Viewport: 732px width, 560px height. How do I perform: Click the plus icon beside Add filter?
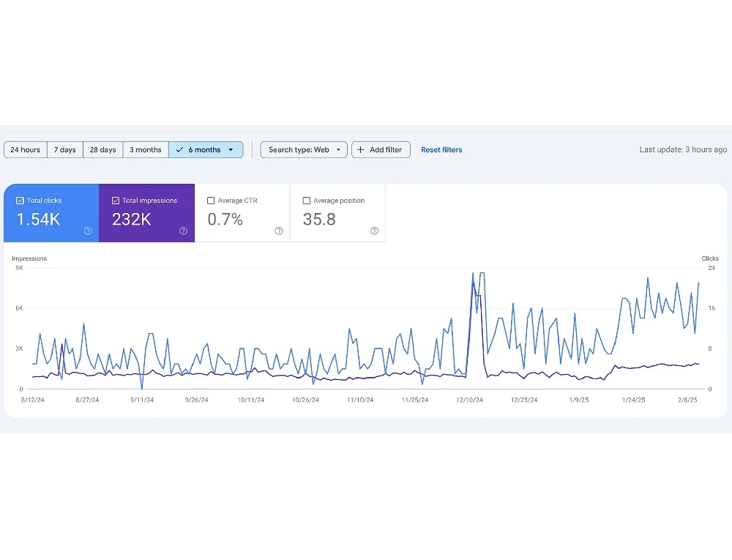[360, 150]
